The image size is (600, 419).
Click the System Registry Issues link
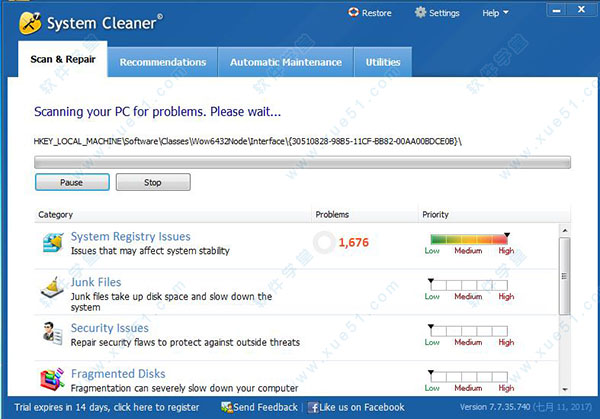[x=130, y=236]
